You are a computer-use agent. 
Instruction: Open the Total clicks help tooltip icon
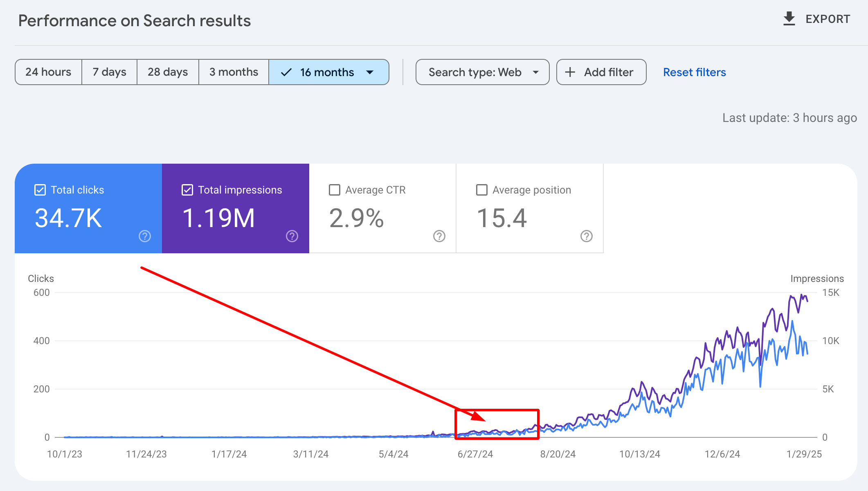144,236
